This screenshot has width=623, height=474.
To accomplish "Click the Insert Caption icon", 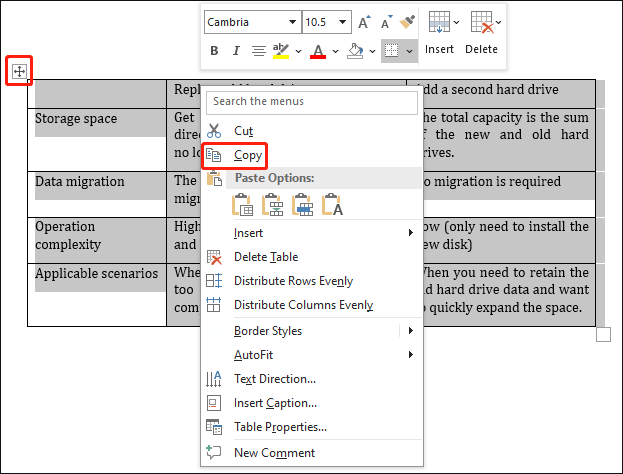I will pos(214,403).
